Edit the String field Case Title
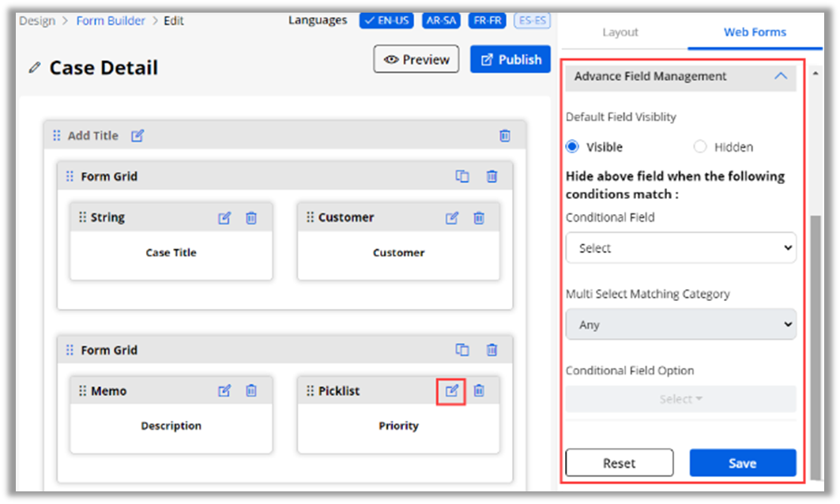Screen dimensions: 840x504 (x=224, y=218)
